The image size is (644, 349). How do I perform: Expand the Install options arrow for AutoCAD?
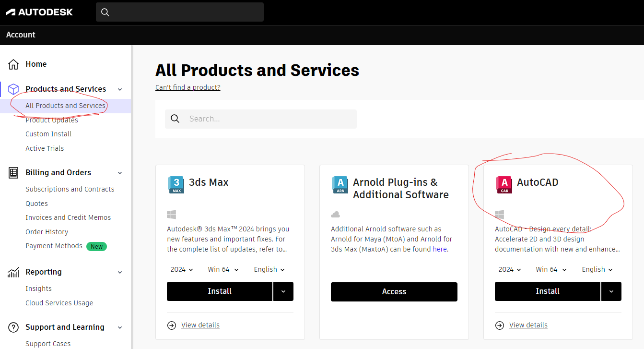click(611, 291)
